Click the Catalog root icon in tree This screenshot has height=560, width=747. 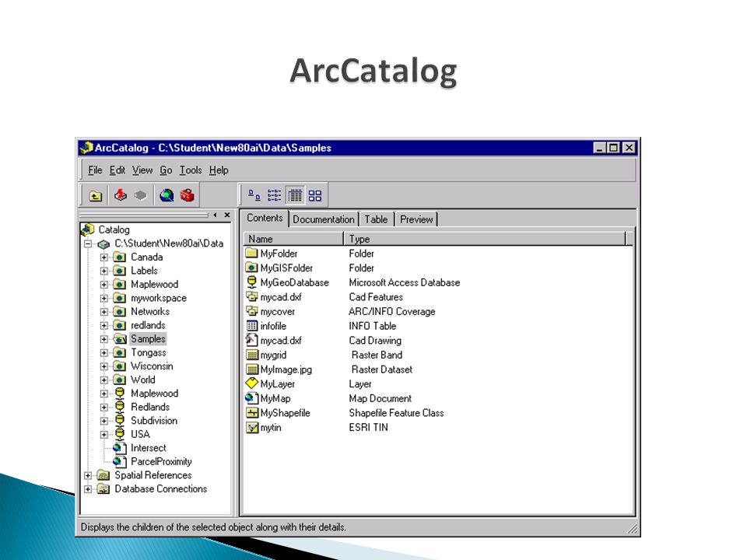[x=88, y=229]
